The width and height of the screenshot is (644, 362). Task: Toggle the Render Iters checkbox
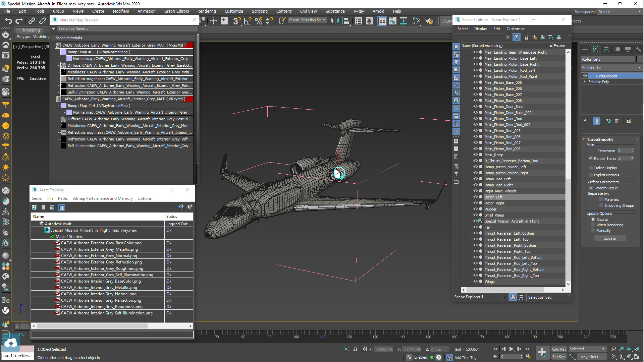point(591,159)
